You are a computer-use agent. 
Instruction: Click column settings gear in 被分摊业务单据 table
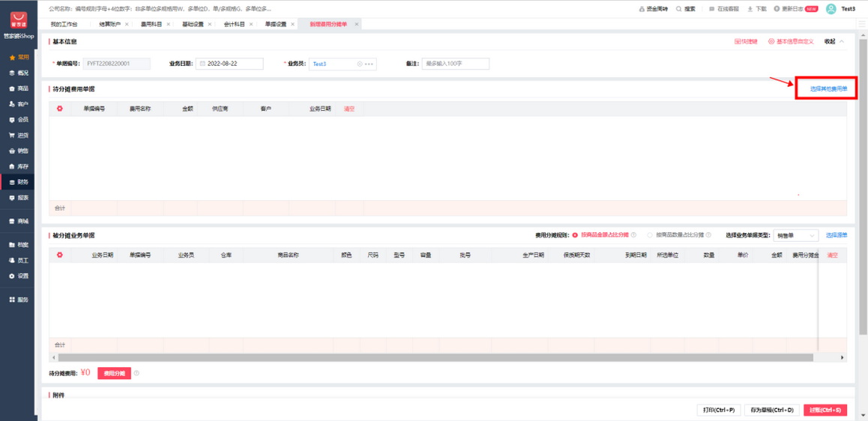tap(60, 255)
